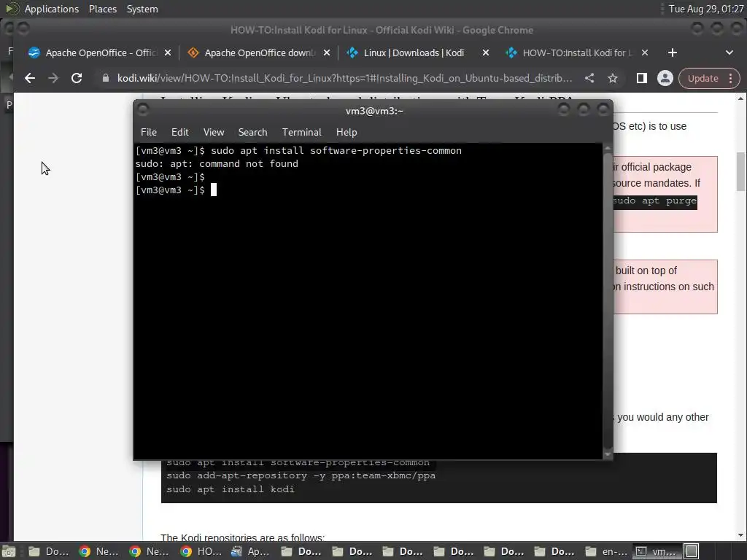747x560 pixels.
Task: Switch to vm... terminal in taskbar
Action: [657, 551]
